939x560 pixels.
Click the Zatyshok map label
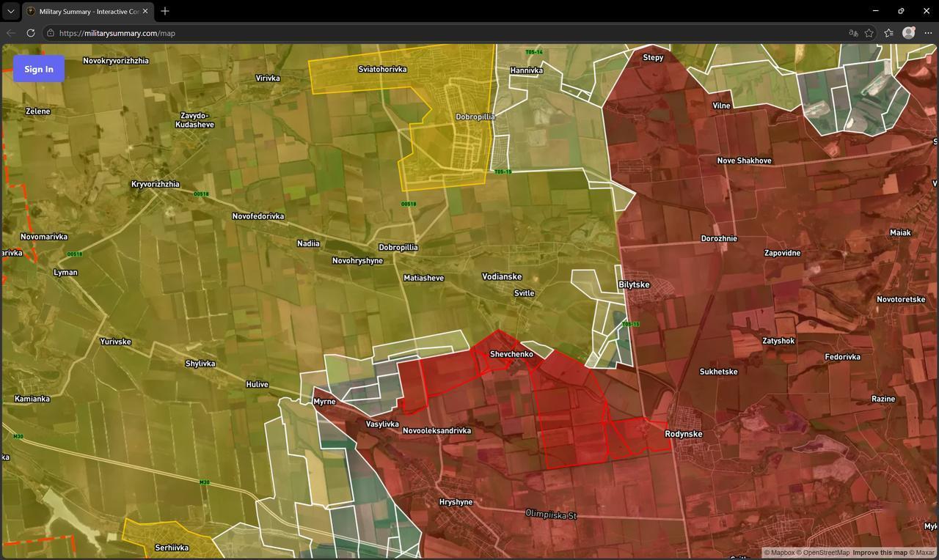[x=778, y=341]
